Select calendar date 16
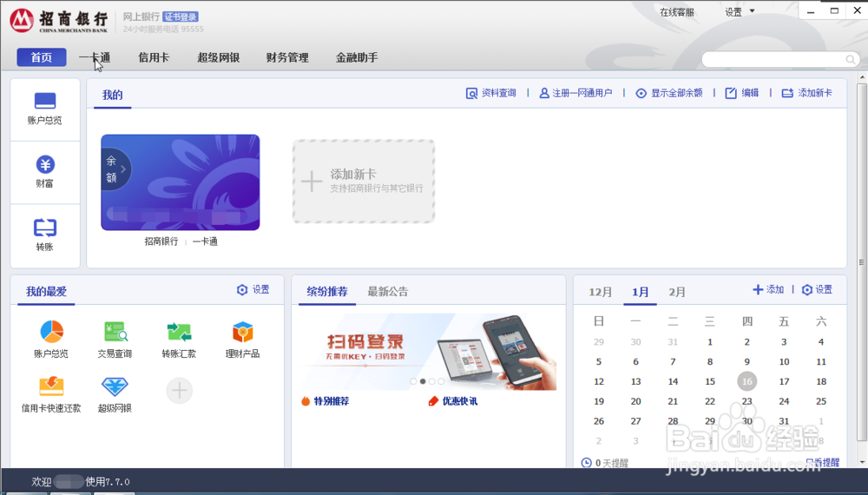This screenshot has height=495, width=868. (747, 381)
